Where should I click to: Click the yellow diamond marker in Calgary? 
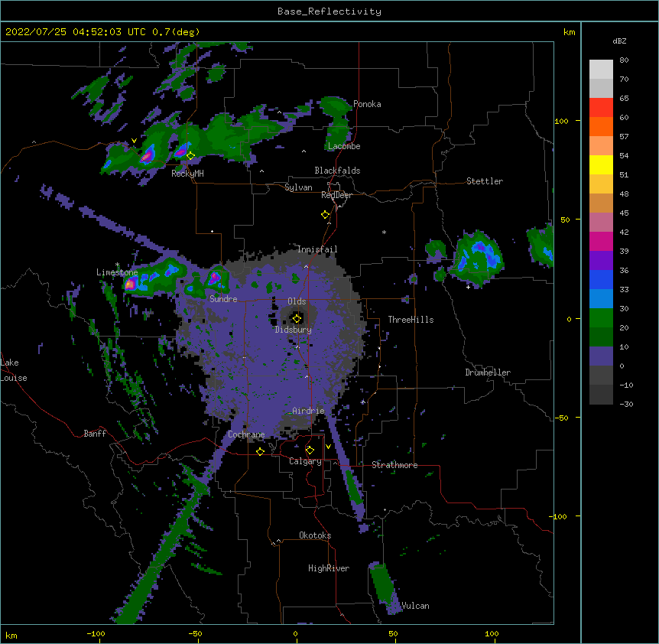(x=310, y=450)
